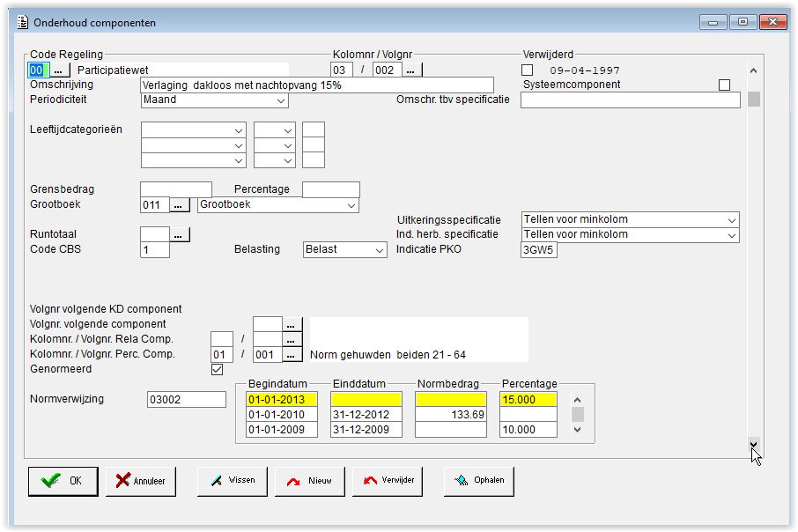Click the Volgnr field containing 002

click(387, 70)
